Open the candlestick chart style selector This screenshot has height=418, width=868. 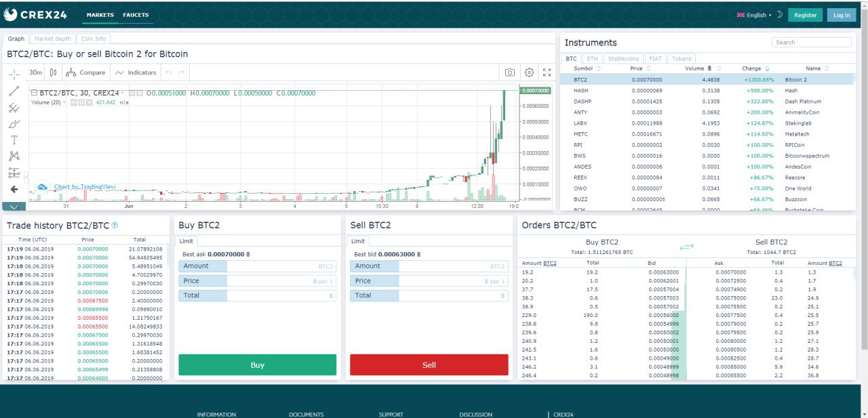(x=54, y=72)
